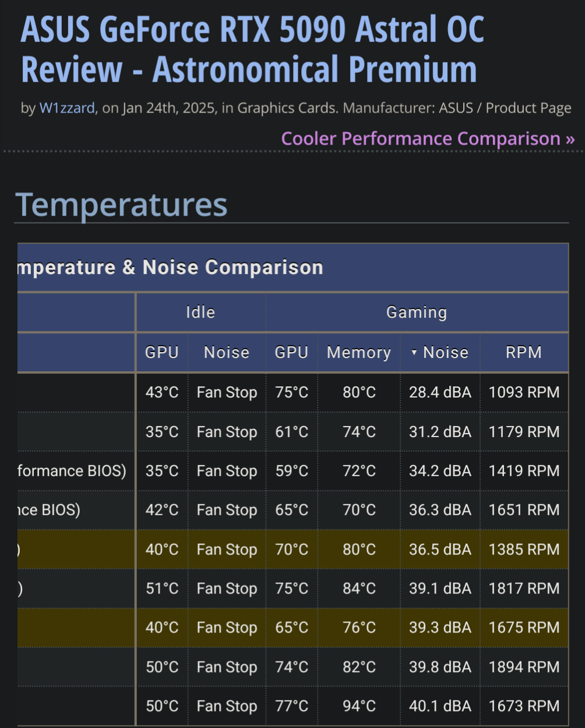The image size is (585, 728).
Task: Select the 28.4 dBA noise cell
Action: [440, 392]
